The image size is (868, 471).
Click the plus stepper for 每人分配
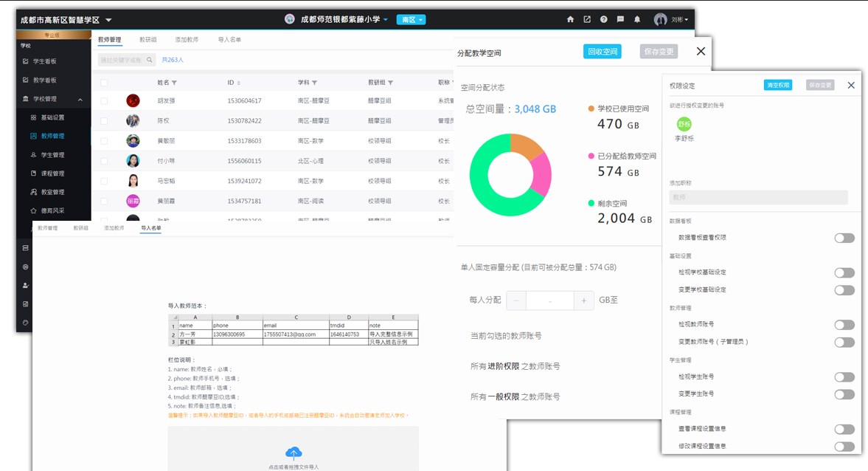tap(583, 300)
